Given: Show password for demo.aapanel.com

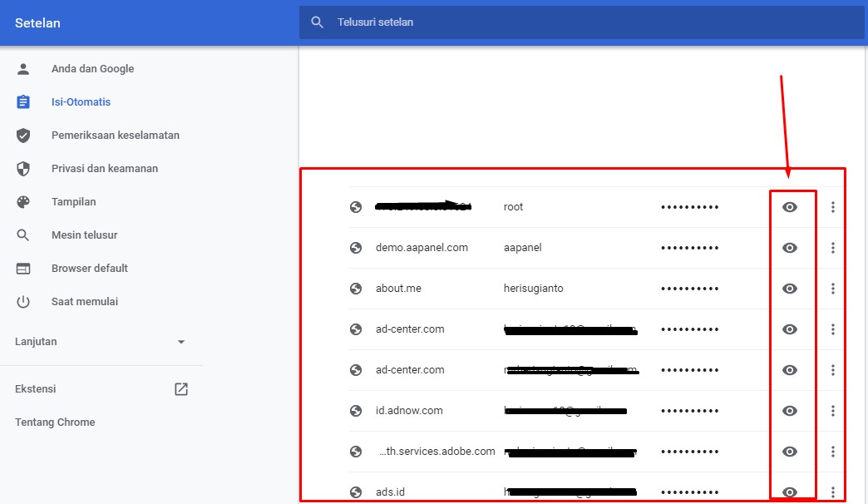Looking at the screenshot, I should click(790, 248).
